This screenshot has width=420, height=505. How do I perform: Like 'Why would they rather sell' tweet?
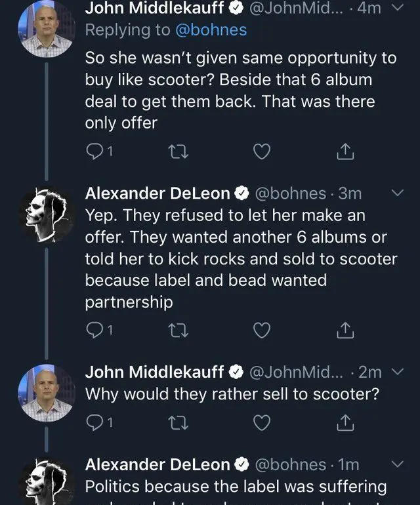click(x=261, y=423)
